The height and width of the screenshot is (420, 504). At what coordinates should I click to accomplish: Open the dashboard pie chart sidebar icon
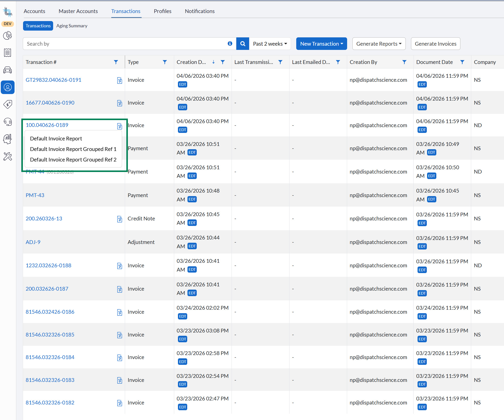tap(8, 36)
